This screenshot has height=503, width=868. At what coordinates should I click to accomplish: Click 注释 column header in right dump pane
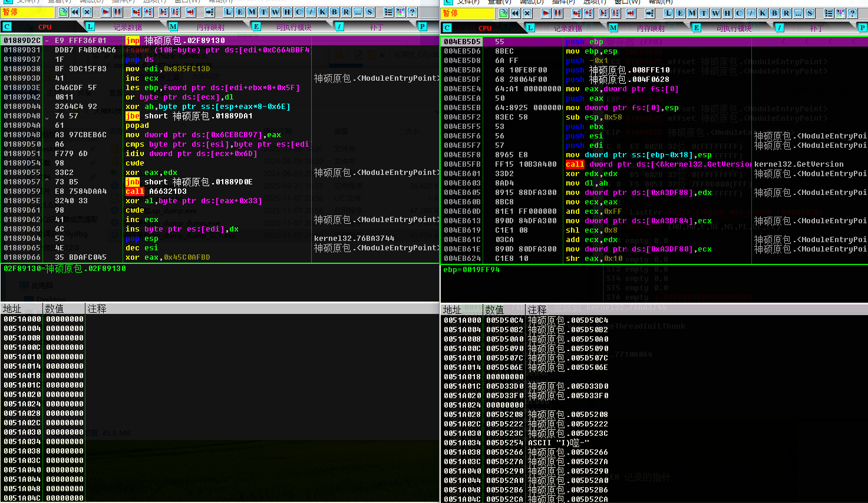537,310
